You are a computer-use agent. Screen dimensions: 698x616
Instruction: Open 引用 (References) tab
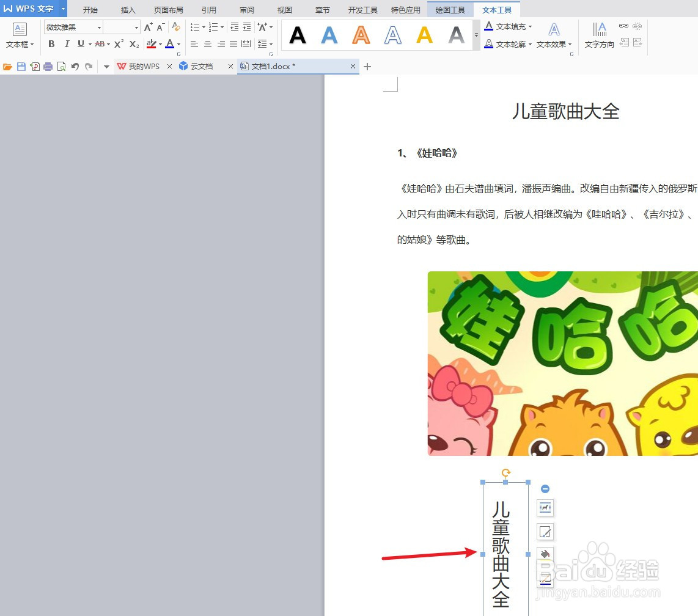[x=209, y=10]
